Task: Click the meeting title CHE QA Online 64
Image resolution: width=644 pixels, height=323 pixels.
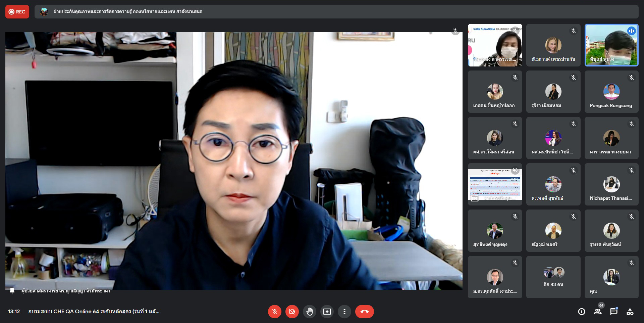Action: click(94, 312)
